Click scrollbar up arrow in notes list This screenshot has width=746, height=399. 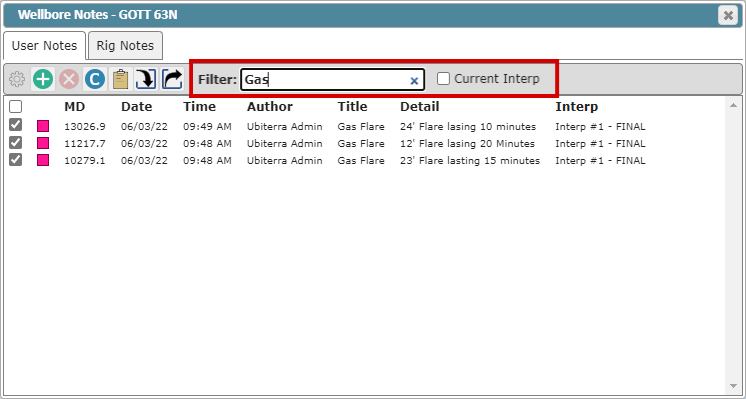coord(733,105)
